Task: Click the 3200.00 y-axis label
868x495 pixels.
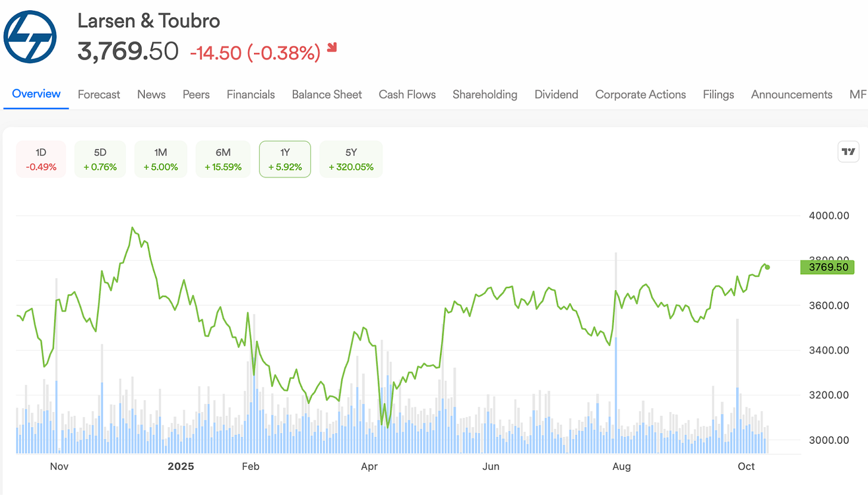Action: point(828,396)
